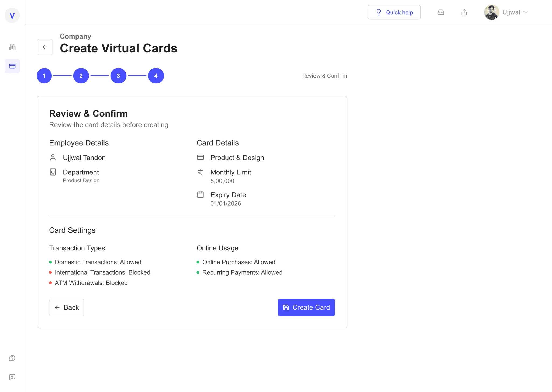Expand the Ujjwal user menu chevron
Screen dimensions: 552x392
point(526,12)
